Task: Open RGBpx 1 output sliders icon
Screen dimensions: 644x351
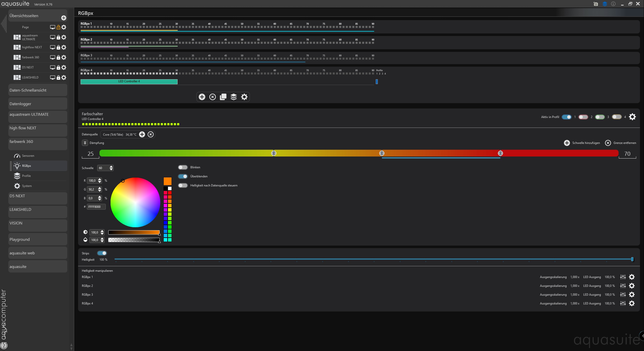Action: (x=623, y=277)
